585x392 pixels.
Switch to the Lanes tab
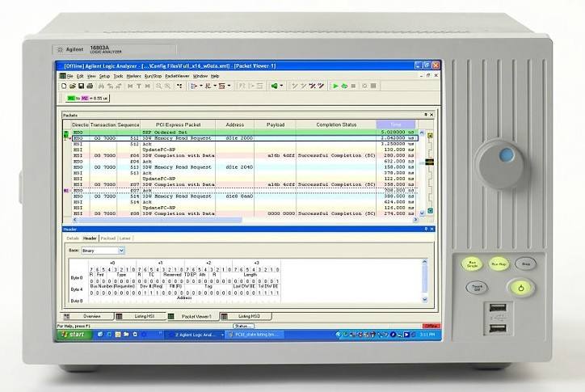125,238
